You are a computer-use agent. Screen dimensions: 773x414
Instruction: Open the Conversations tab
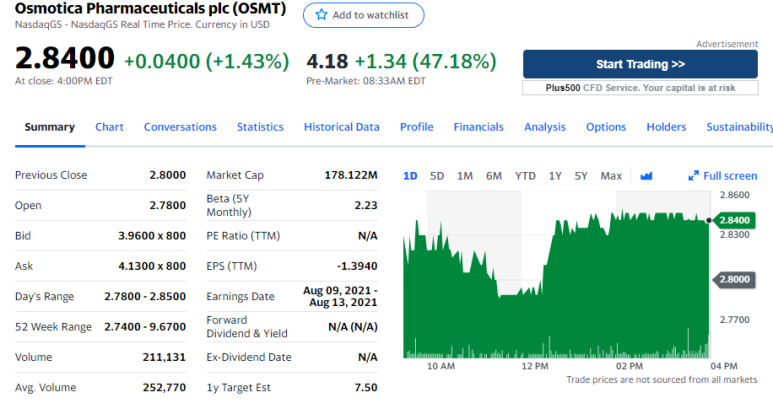[x=180, y=127]
